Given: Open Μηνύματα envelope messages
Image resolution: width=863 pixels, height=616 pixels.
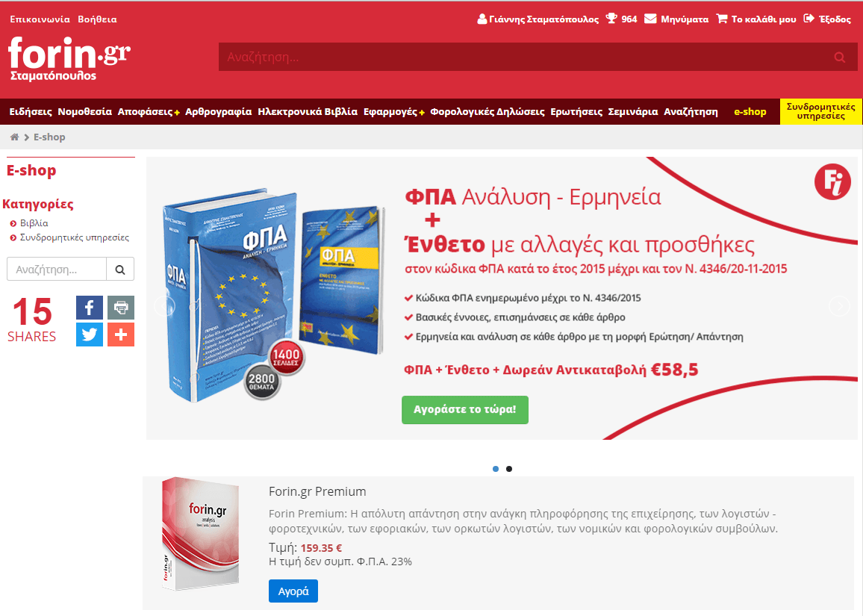Looking at the screenshot, I should (x=676, y=19).
